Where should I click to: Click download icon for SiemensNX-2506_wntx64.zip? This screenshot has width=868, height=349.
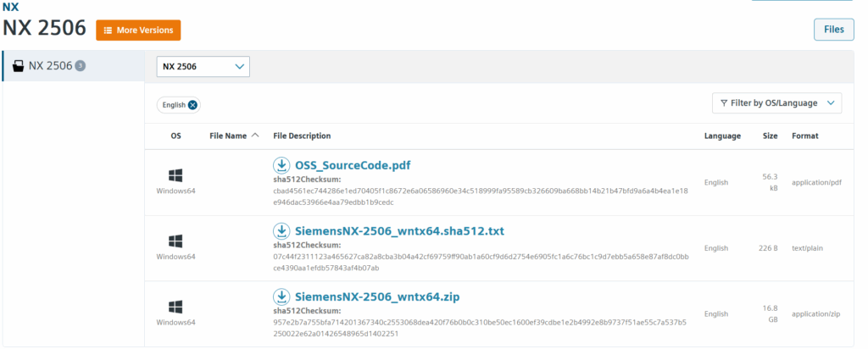[x=281, y=296]
